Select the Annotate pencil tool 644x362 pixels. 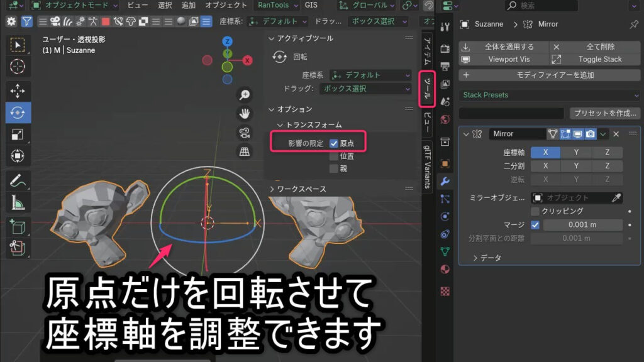click(18, 181)
